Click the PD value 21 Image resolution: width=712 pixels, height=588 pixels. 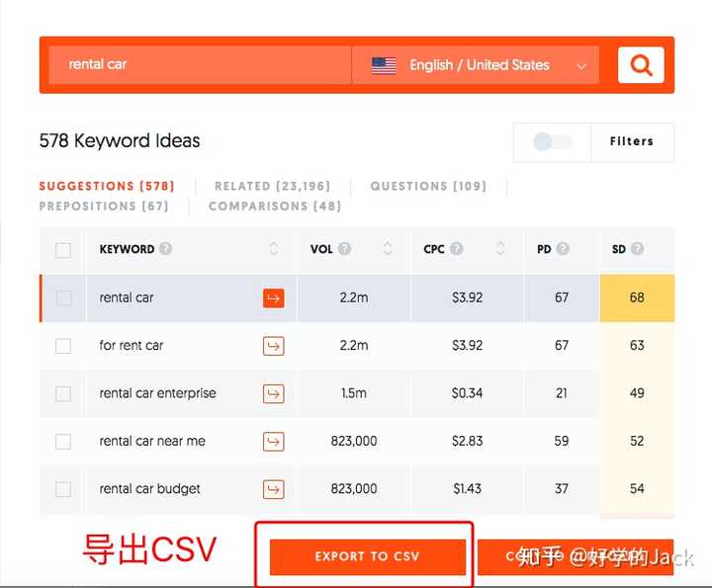pos(562,393)
